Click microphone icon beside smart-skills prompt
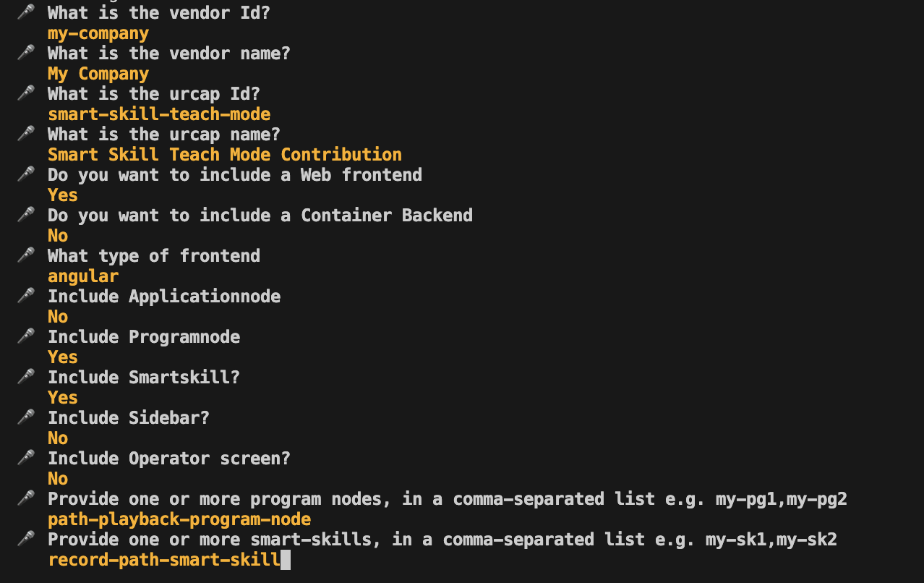 26,539
